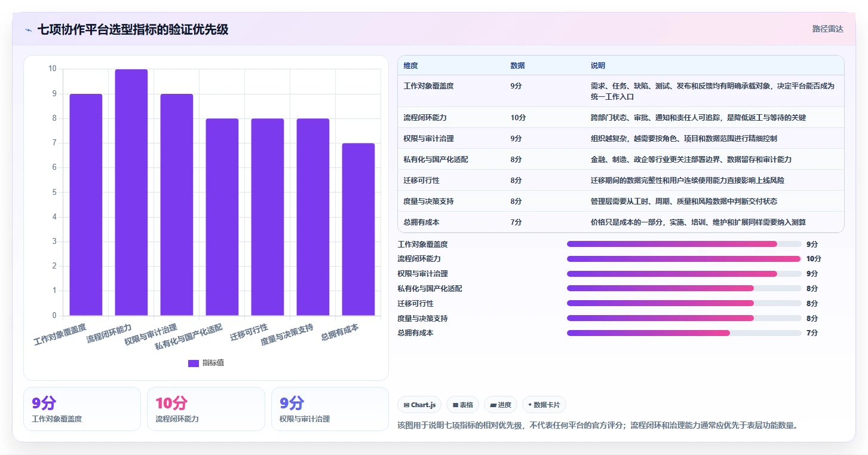This screenshot has width=868, height=455.
Task: Open the 工作对象覆盖度 9分 stat card
Action: pyautogui.click(x=82, y=409)
